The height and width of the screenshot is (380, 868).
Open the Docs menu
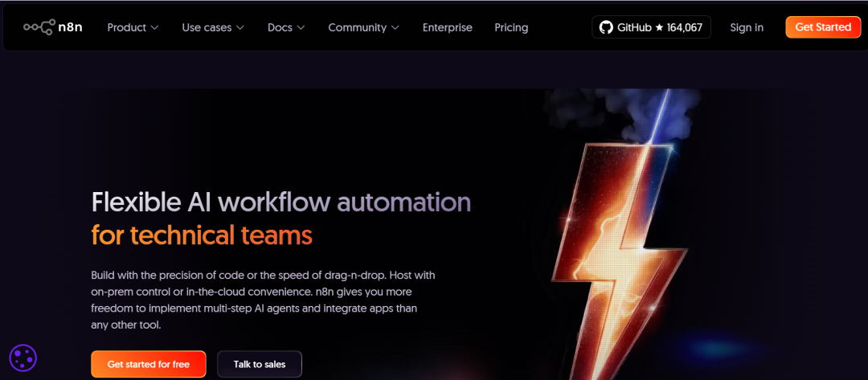(286, 27)
